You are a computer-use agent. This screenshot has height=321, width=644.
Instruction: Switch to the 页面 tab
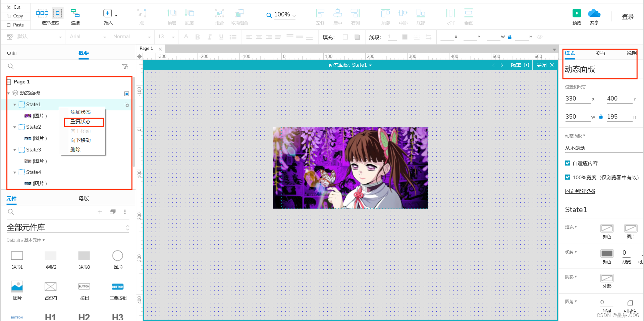[12, 53]
